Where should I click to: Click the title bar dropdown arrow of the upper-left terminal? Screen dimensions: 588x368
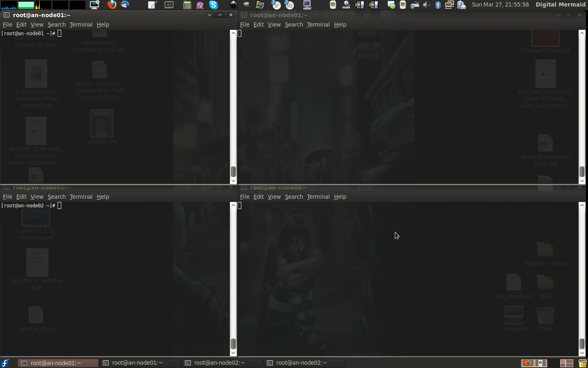[x=209, y=15]
